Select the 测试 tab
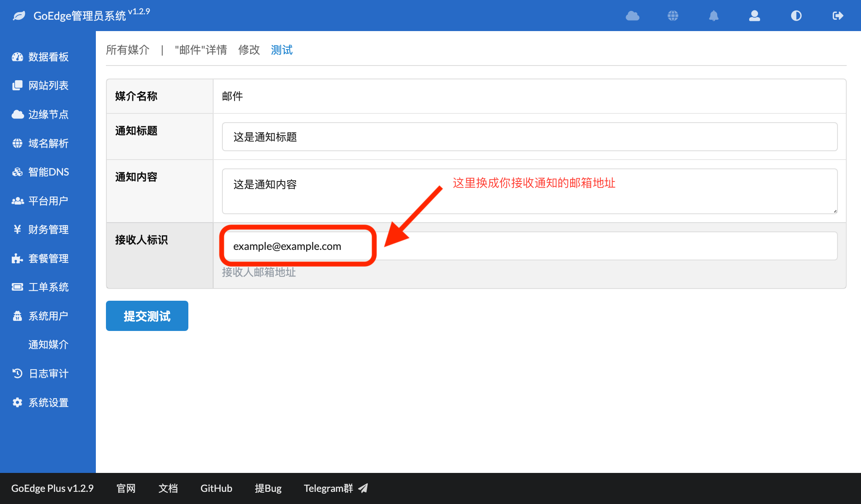This screenshot has height=504, width=861. coord(282,50)
